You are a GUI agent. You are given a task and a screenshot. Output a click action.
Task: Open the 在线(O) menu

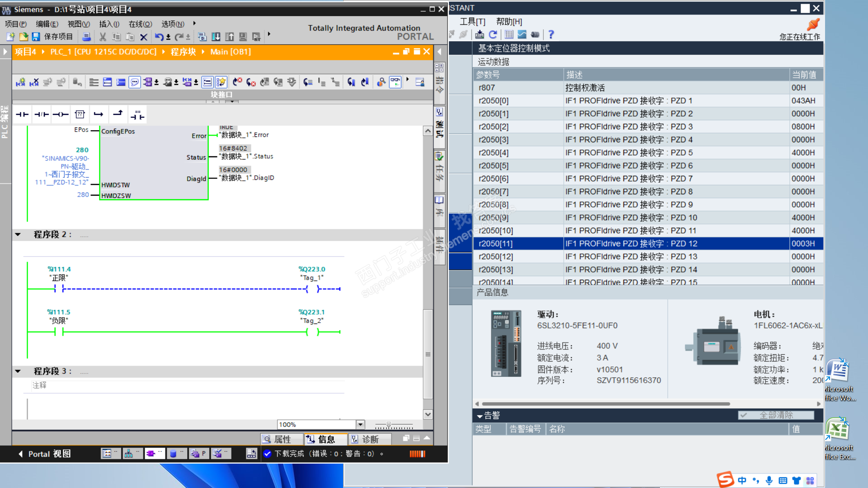pyautogui.click(x=140, y=24)
